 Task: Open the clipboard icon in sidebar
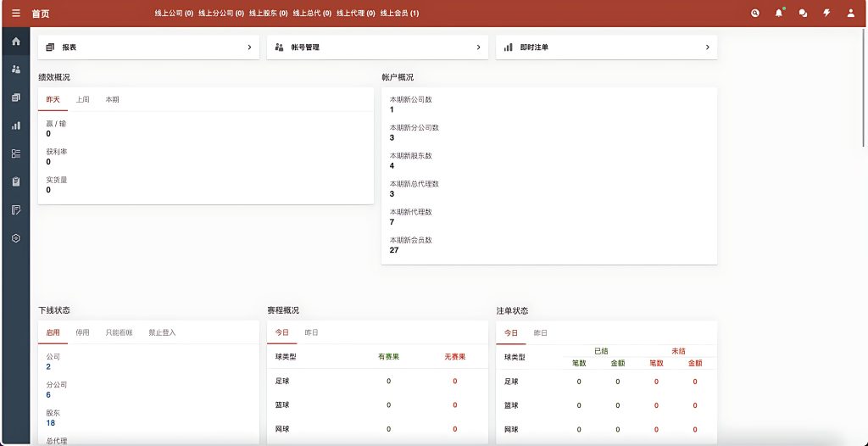click(x=16, y=181)
